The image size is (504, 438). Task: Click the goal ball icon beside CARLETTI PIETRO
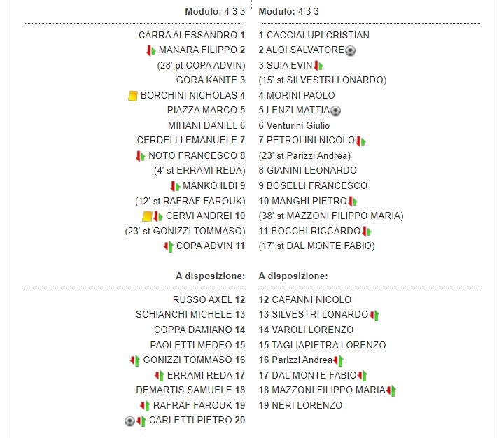[x=129, y=421]
